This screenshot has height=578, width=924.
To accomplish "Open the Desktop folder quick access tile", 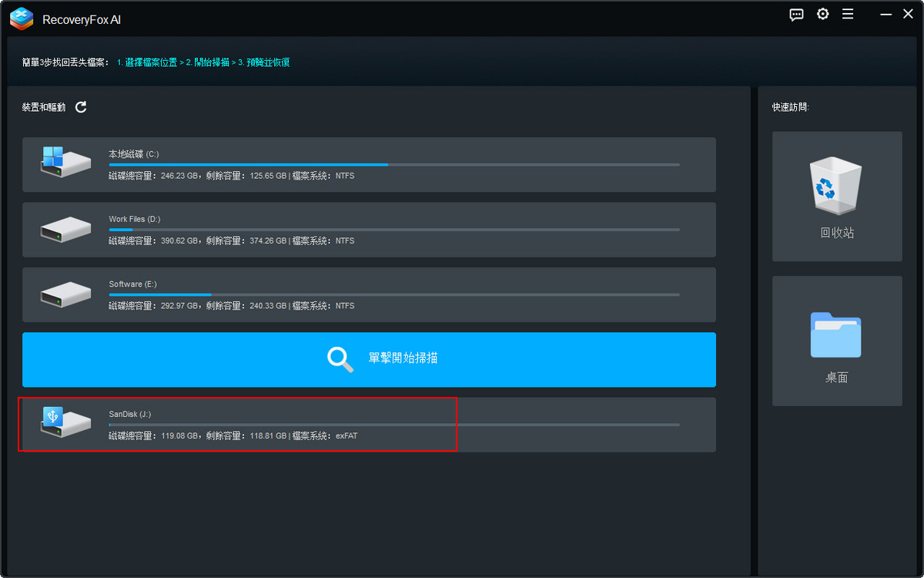I will (x=837, y=341).
